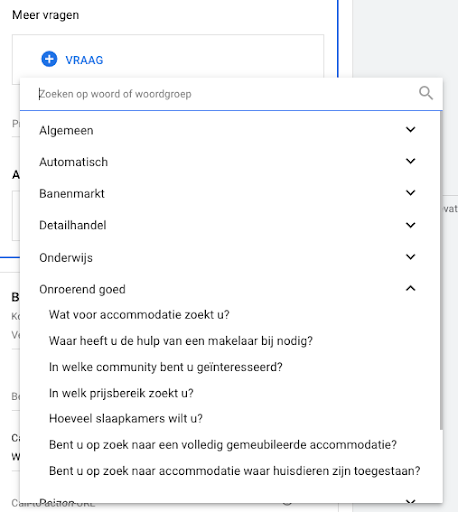458x512 pixels.
Task: Expand the Onderwijs category chevron
Action: [411, 257]
